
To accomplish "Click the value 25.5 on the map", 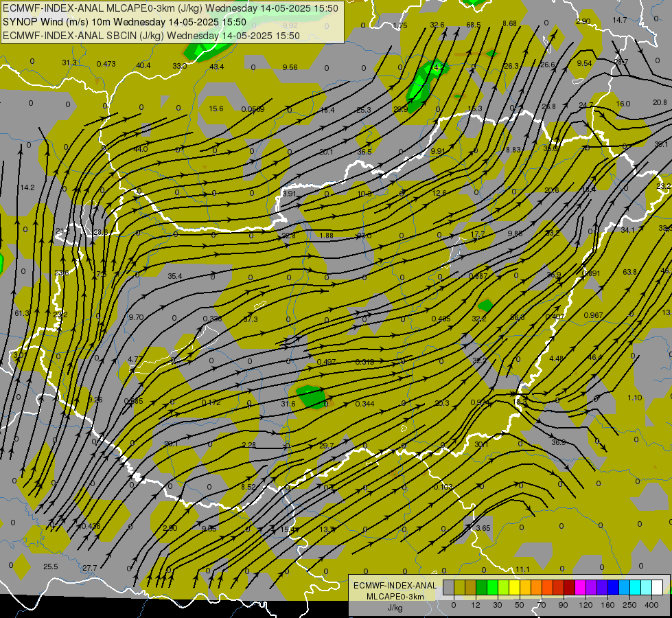I will tap(51, 566).
